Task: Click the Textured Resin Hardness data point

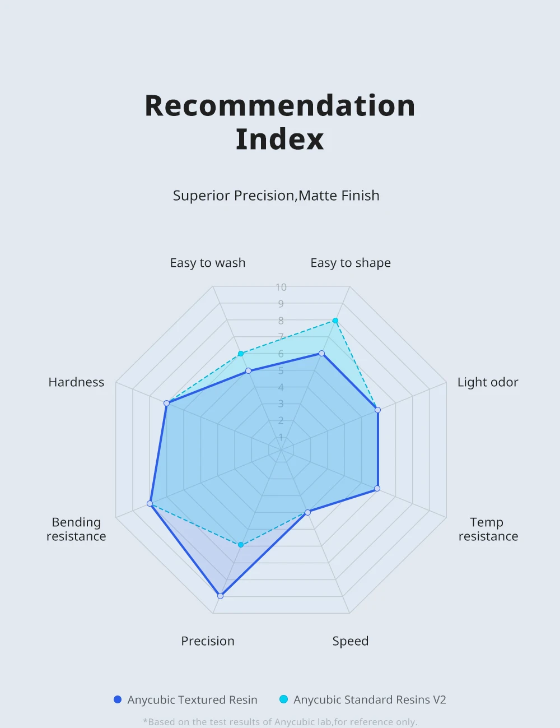Action: 166,403
